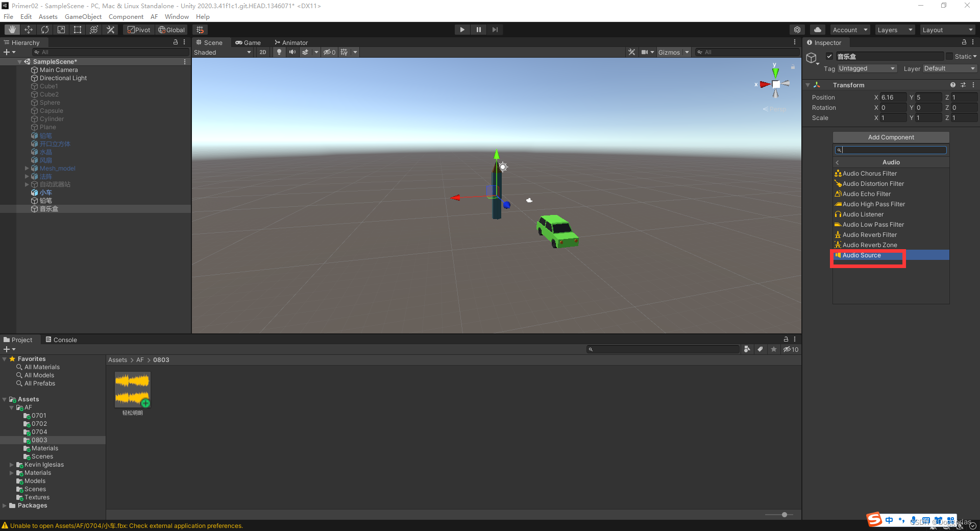This screenshot has height=531, width=980.
Task: Select the Rotate tool
Action: (x=45, y=30)
